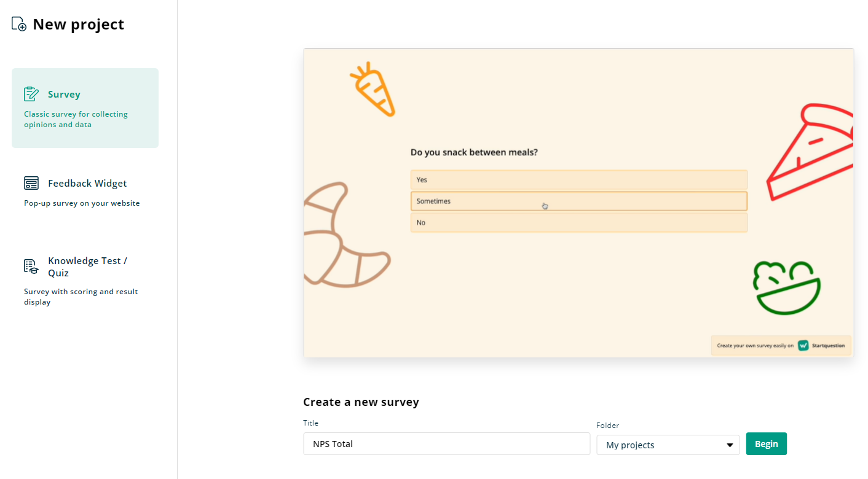Click the Folder dropdown arrow

click(730, 445)
